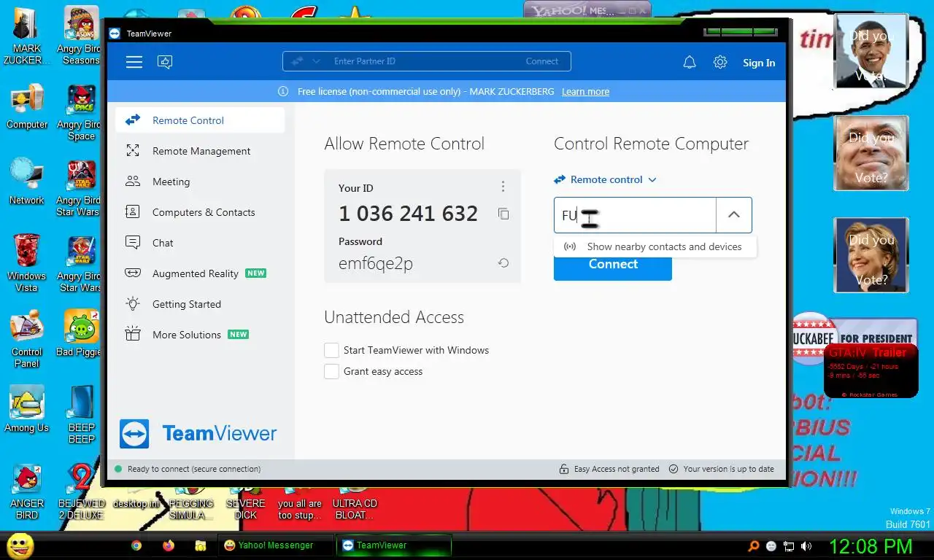934x560 pixels.
Task: Click the license info icon
Action: pos(283,92)
